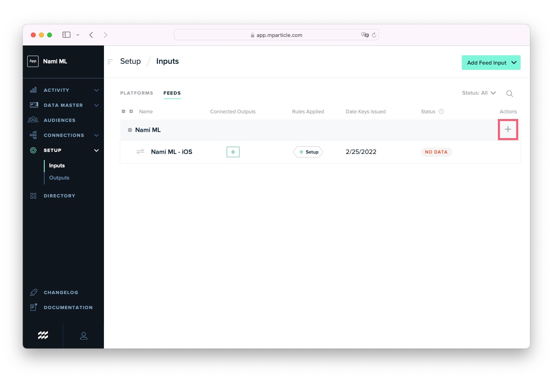Image resolution: width=558 pixels, height=392 pixels.
Task: Click the Directory grid icon
Action: click(x=33, y=196)
